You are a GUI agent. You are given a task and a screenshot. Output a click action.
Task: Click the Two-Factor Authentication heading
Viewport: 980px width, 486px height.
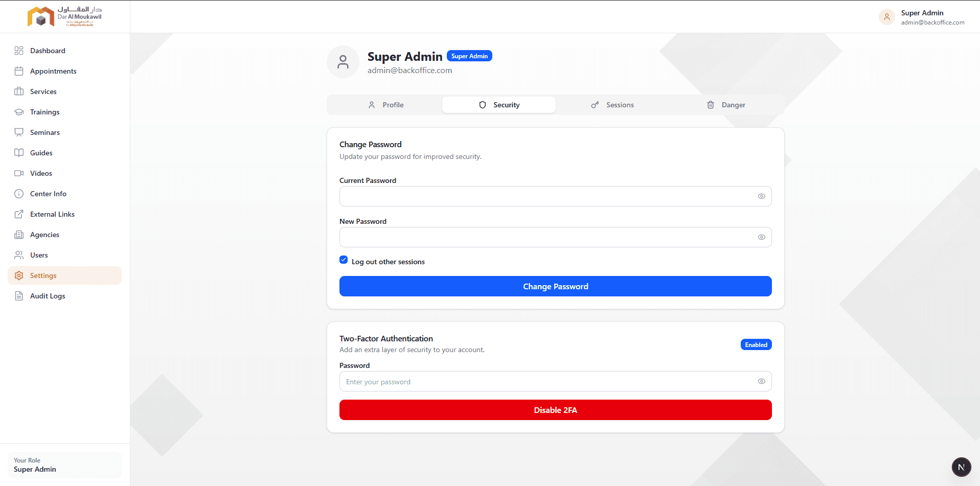[x=386, y=339]
